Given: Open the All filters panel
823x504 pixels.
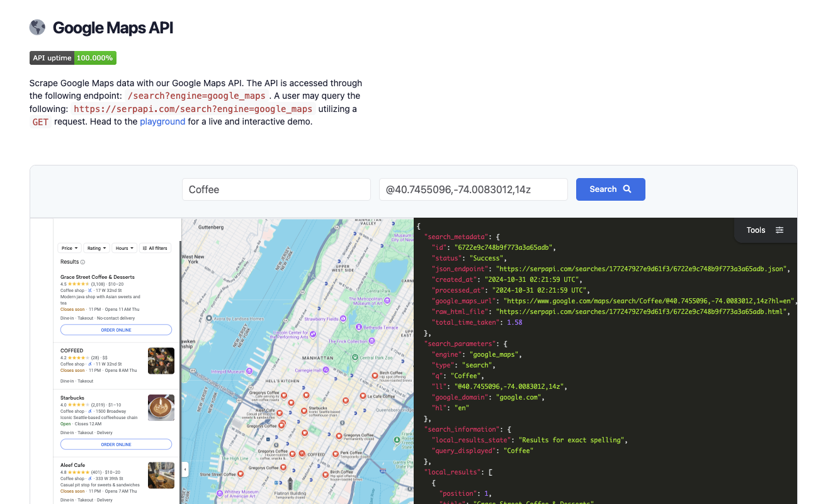Looking at the screenshot, I should (155, 248).
